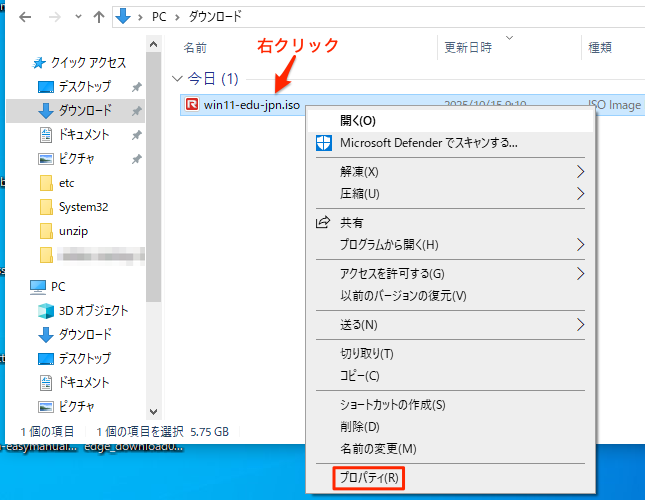
Task: Click the PC computer icon in sidebar
Action: pos(38,286)
